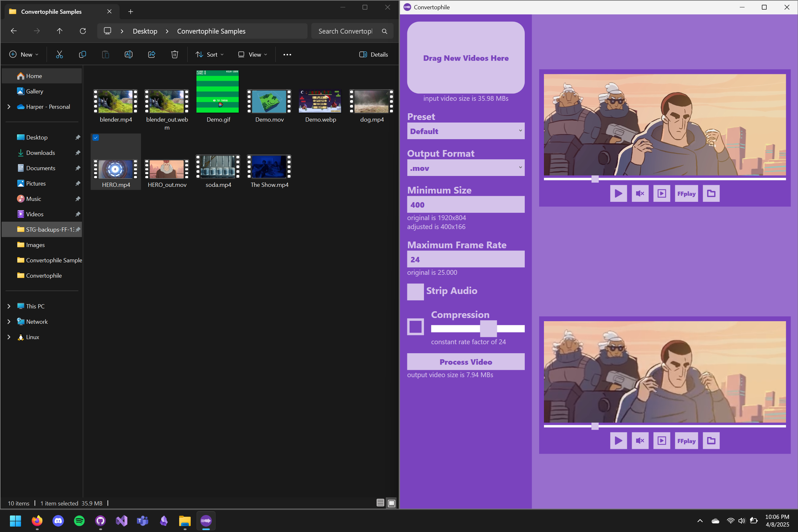
Task: Select the Demo.gif file
Action: click(218, 97)
